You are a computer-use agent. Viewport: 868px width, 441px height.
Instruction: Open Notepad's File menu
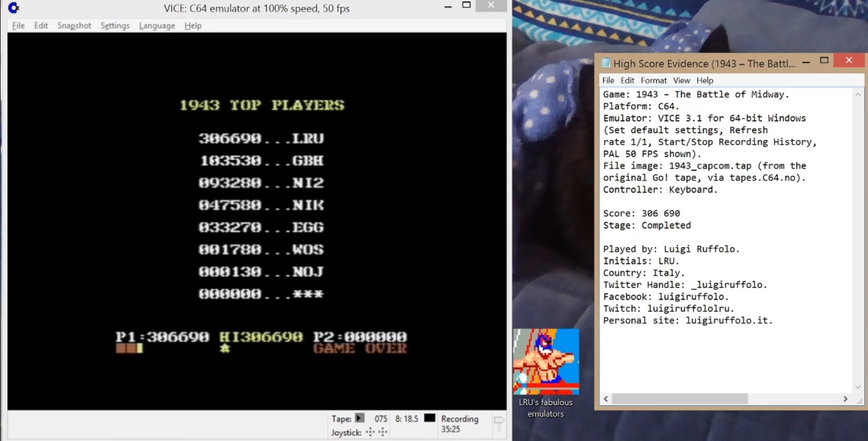click(x=608, y=80)
